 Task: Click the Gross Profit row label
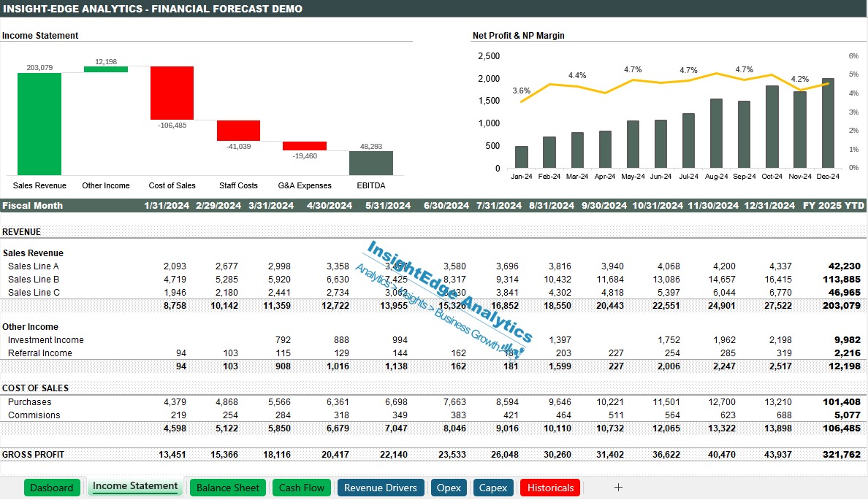[34, 455]
